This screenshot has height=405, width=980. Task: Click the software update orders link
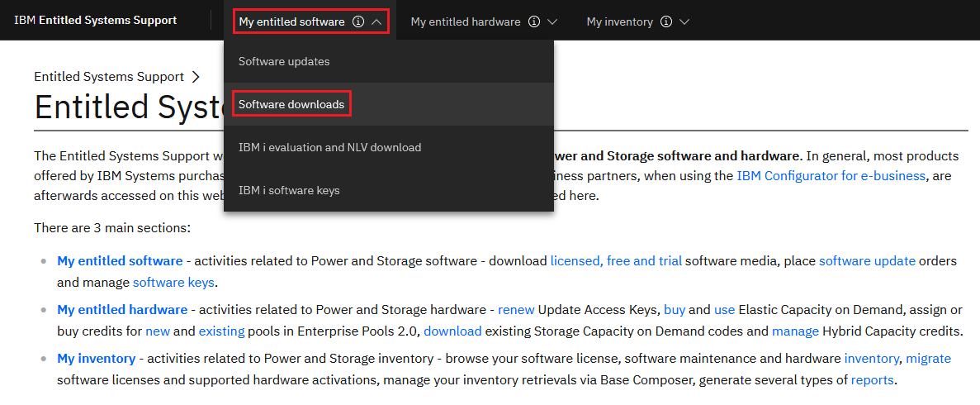coord(867,261)
